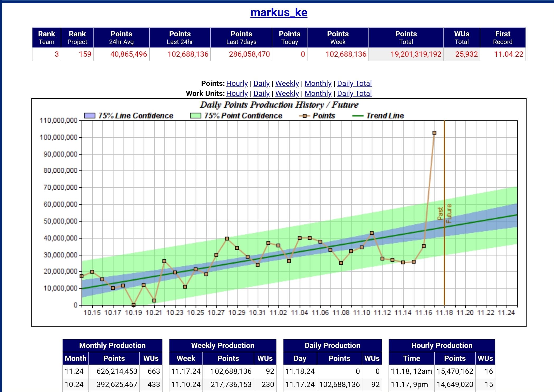Click the peak data point above 100,000,000
Screen dimensions: 554x392
[434, 133]
